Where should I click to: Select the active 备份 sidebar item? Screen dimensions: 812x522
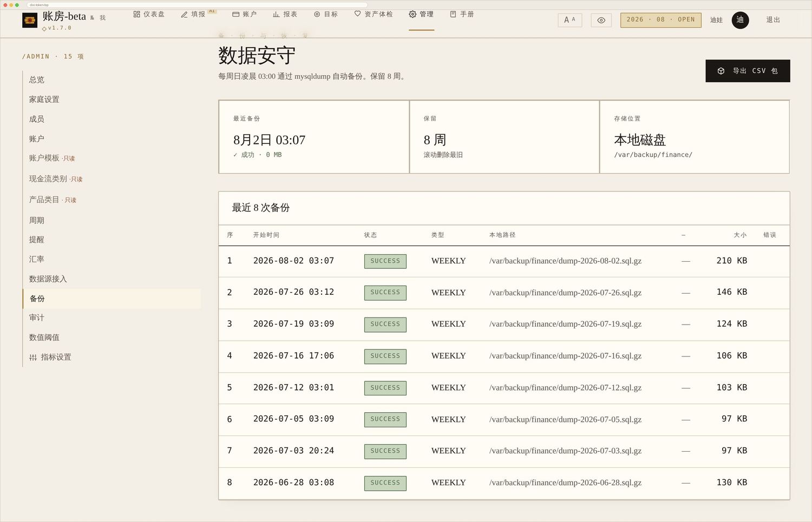112,299
